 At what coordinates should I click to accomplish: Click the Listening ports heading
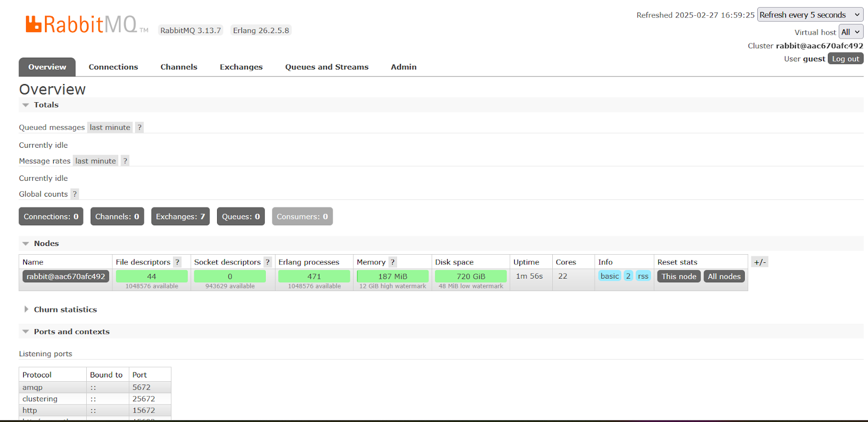(46, 354)
